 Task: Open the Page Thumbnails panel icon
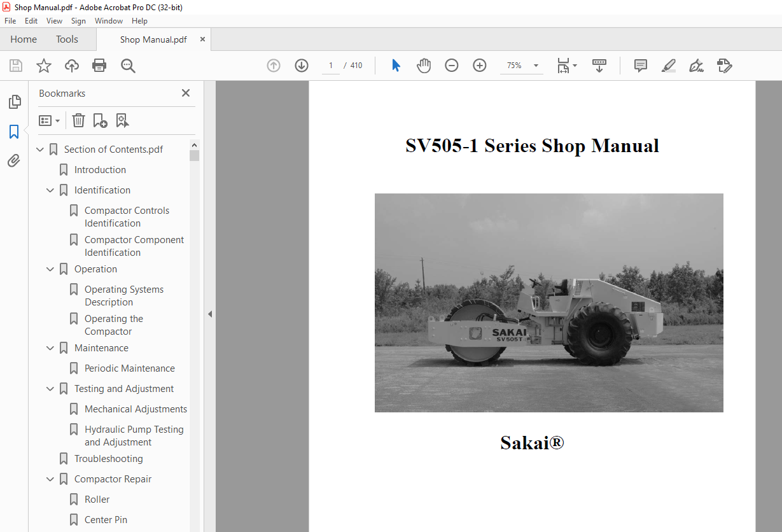click(x=14, y=102)
